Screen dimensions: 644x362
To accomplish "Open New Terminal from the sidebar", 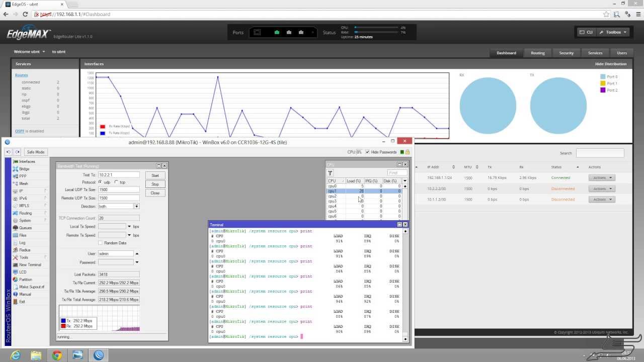I will tap(30, 264).
